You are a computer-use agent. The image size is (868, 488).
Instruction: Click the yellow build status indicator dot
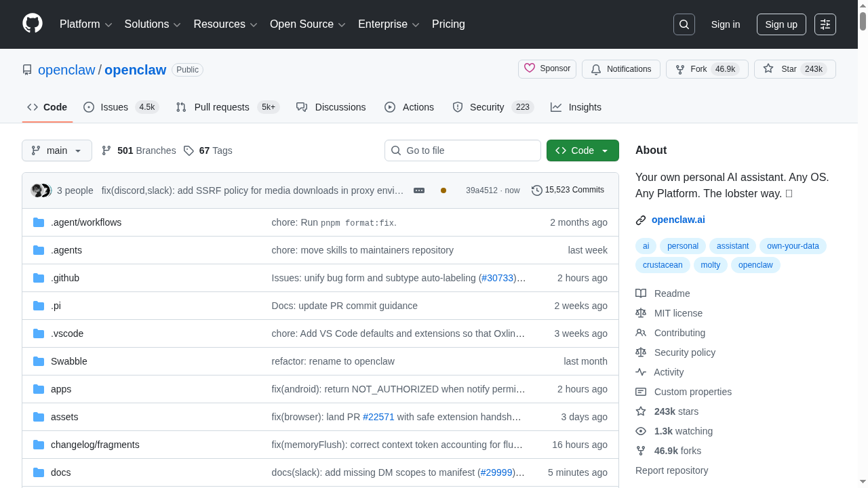click(443, 190)
